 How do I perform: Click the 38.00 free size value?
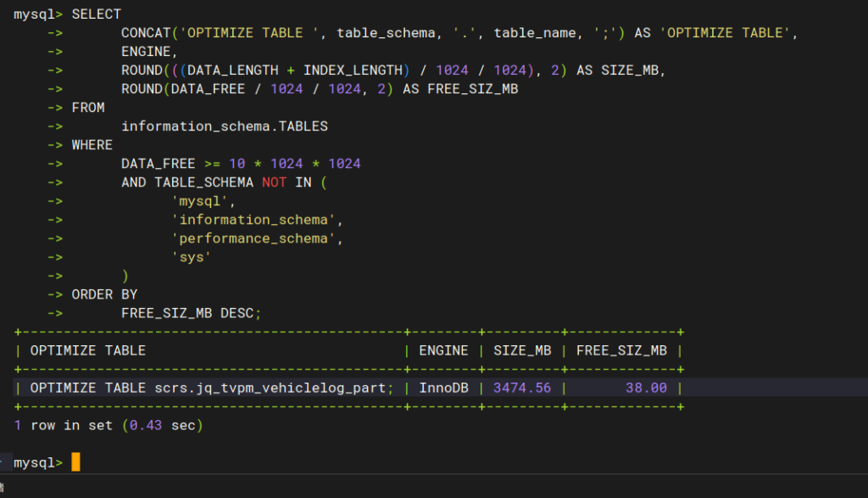646,388
